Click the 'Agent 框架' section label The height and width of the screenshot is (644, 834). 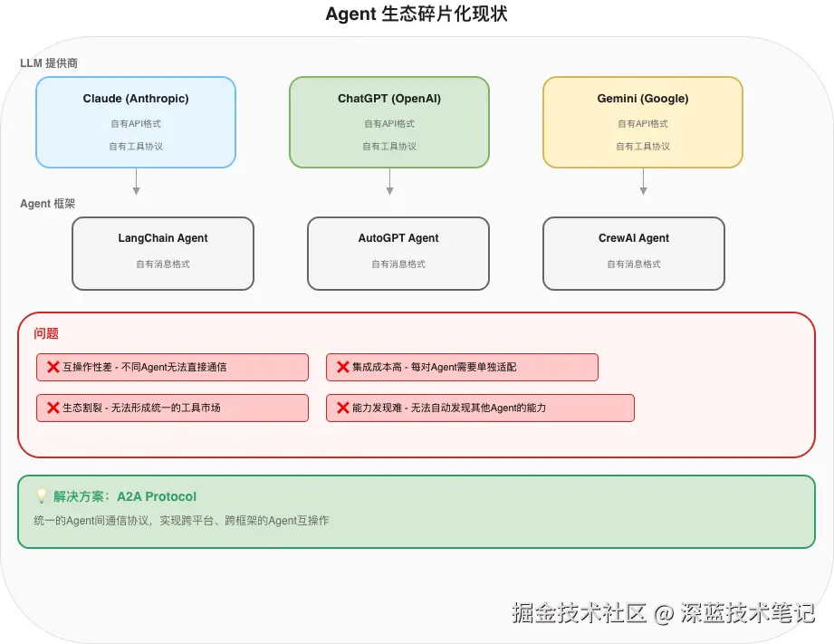(x=47, y=203)
